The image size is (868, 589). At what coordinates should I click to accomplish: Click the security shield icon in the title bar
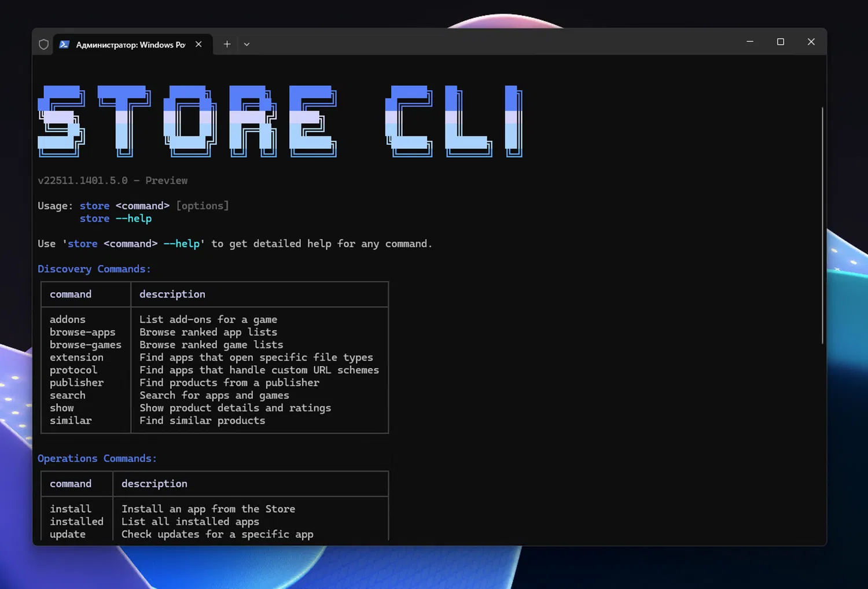tap(43, 44)
